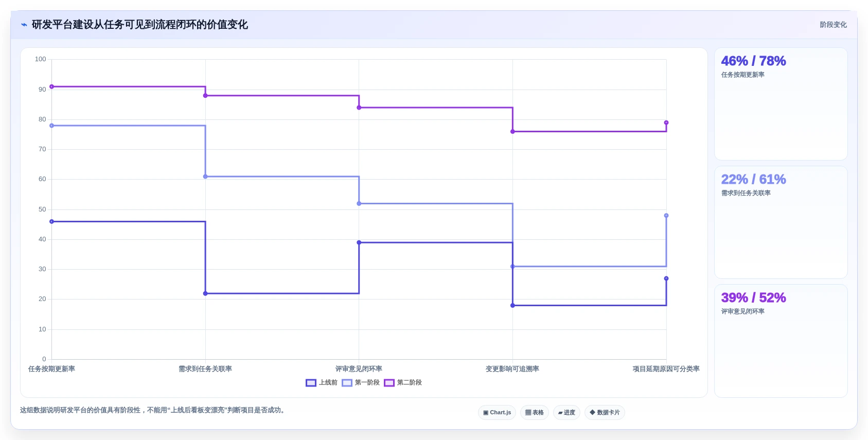Click the y-axis label 50
The image size is (868, 440).
[42, 209]
